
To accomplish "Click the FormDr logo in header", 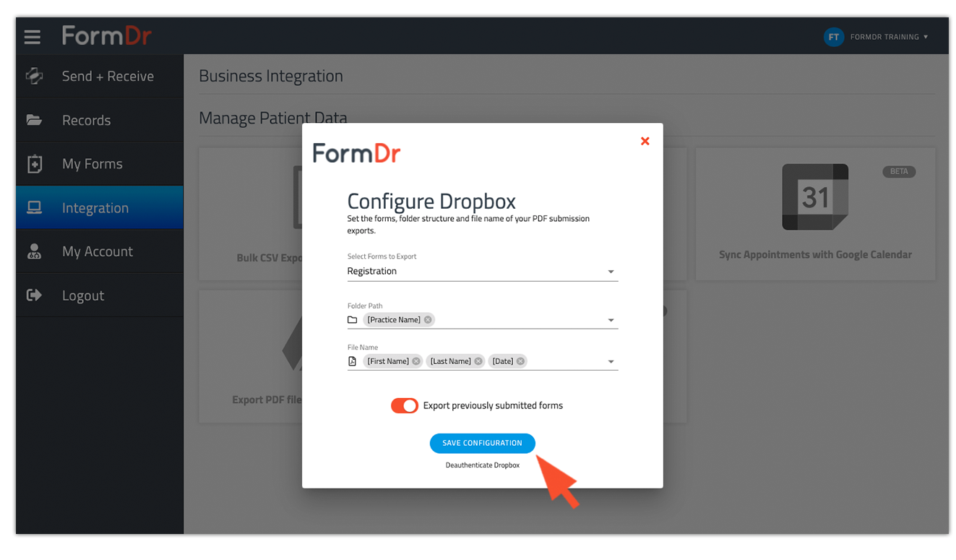I will [107, 35].
